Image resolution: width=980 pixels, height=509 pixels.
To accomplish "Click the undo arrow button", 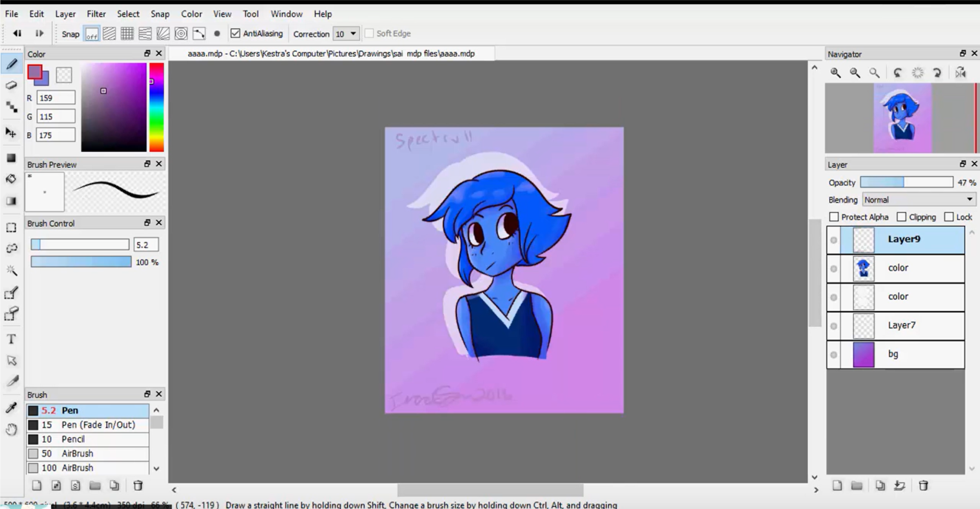I will (x=17, y=33).
